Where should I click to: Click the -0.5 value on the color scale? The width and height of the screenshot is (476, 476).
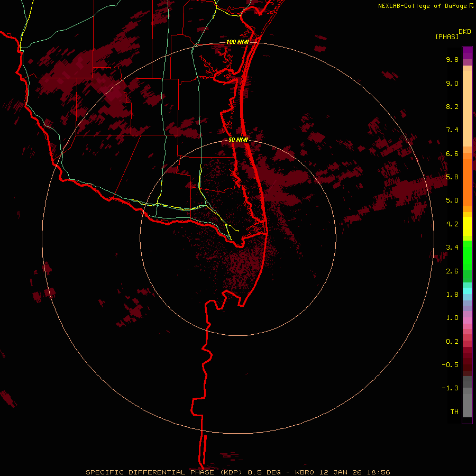(x=450, y=365)
